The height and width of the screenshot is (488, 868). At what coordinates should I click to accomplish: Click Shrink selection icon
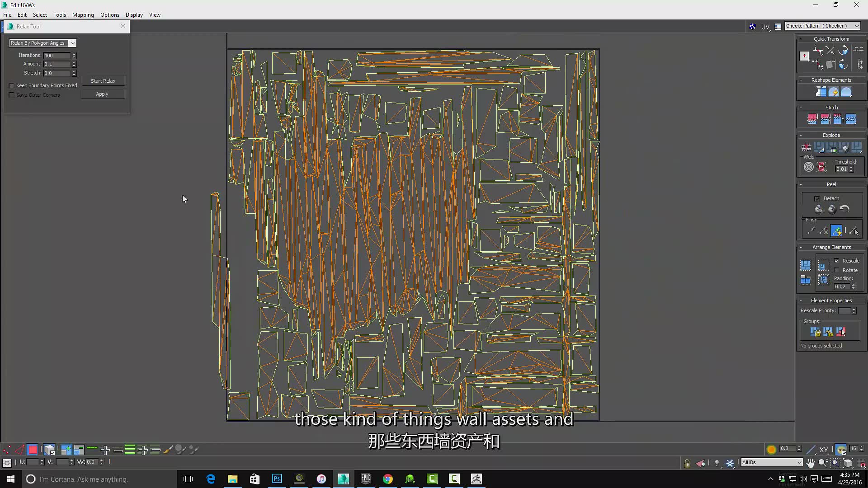click(79, 450)
